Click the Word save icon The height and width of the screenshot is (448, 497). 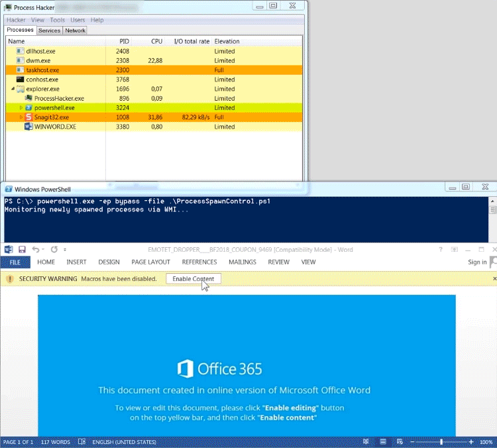tap(22, 250)
